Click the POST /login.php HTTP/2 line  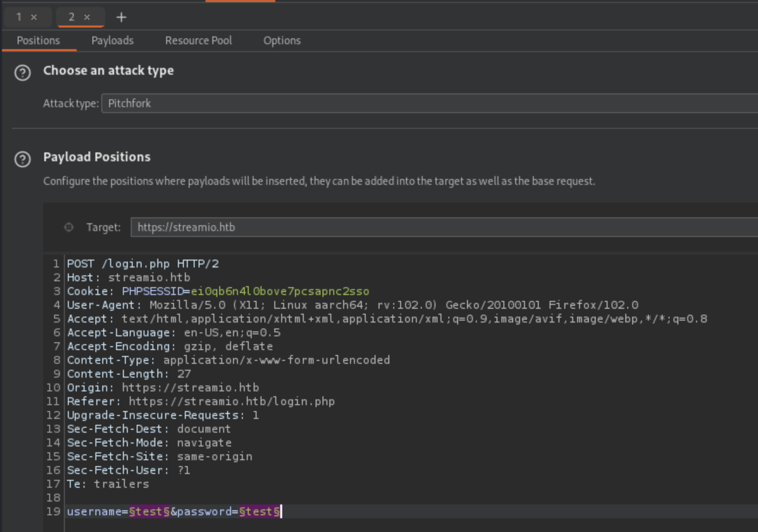(x=143, y=264)
